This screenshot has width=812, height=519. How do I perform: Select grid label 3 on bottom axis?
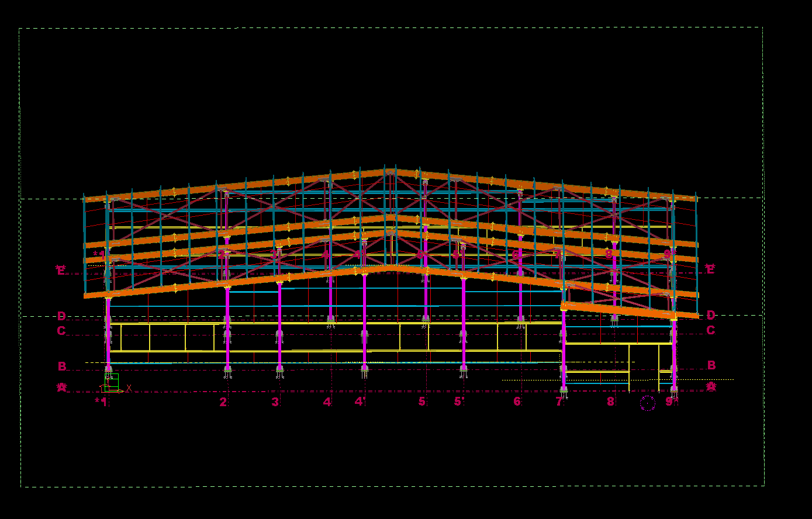pos(275,402)
